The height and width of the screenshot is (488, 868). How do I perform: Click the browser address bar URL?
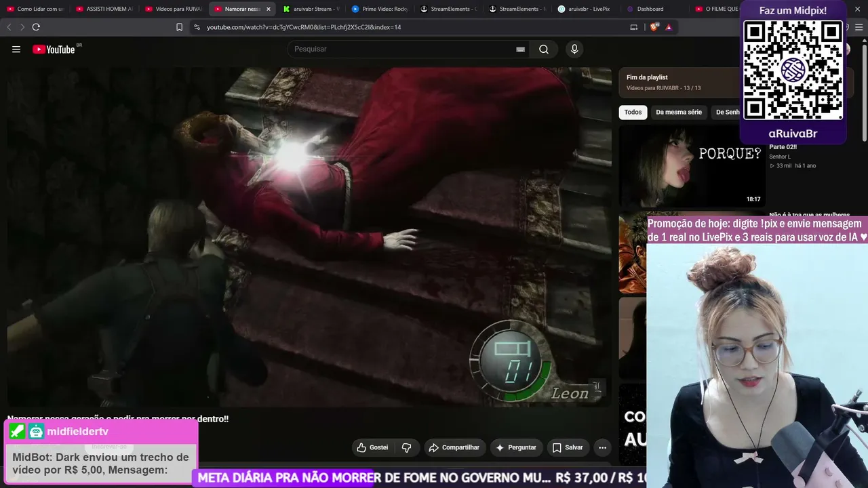pyautogui.click(x=304, y=27)
